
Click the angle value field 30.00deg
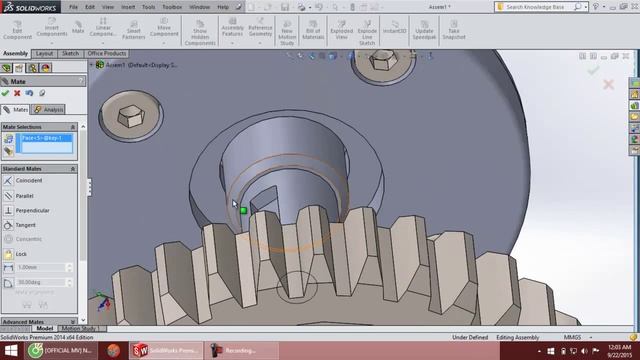41,282
